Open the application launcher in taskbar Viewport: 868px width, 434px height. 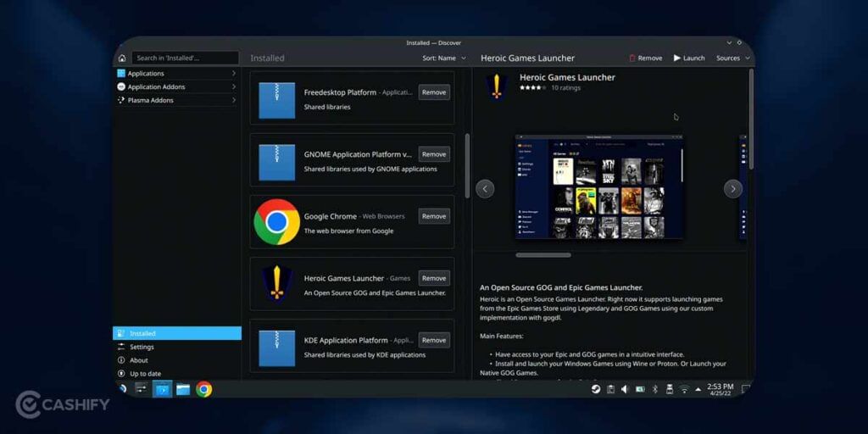(x=122, y=389)
